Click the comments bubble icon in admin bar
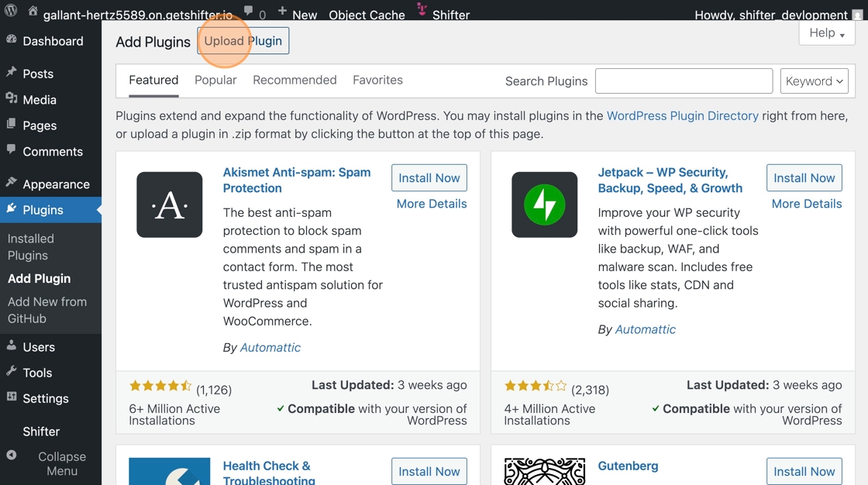This screenshot has height=485, width=868. coord(249,12)
